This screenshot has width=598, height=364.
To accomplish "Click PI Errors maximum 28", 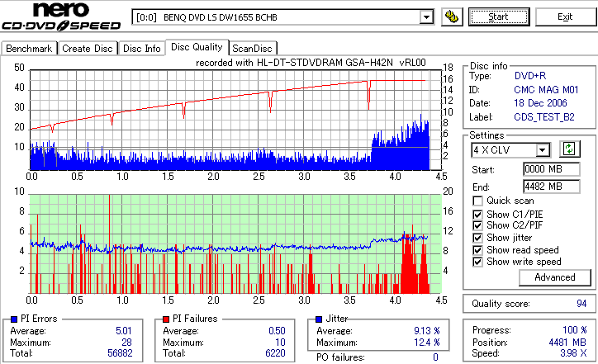I will tap(126, 343).
